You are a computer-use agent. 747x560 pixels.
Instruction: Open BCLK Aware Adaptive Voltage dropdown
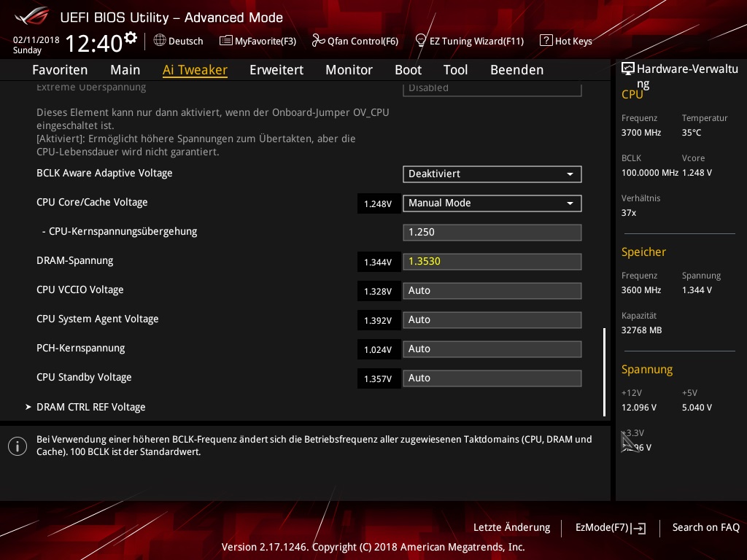click(492, 174)
